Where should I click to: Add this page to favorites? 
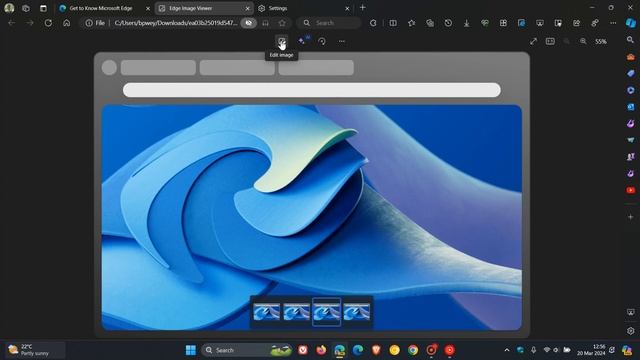282,23
